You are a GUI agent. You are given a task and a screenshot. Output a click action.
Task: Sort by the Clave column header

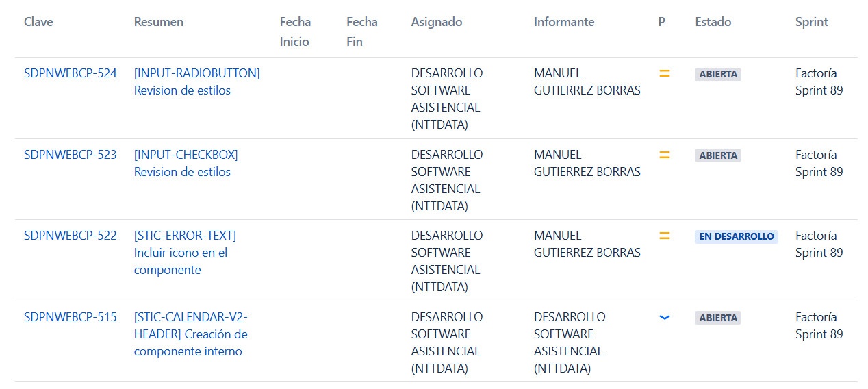pos(38,22)
